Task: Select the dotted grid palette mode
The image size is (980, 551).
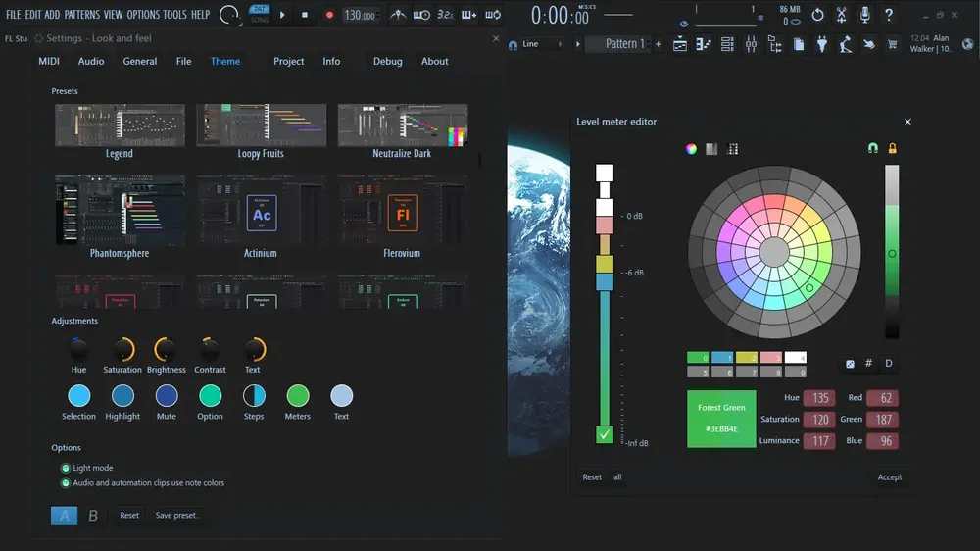Action: (x=732, y=149)
